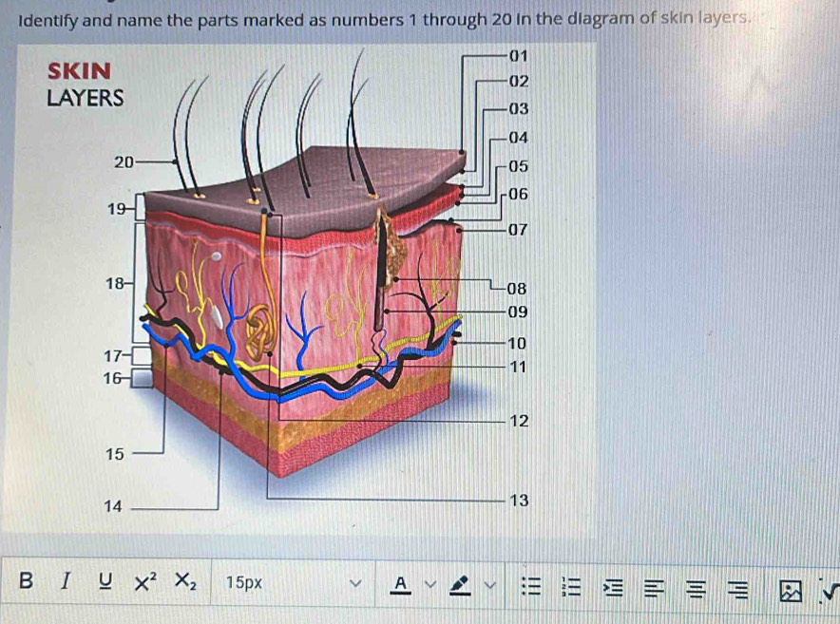This screenshot has width=840, height=624.
Task: Click label 08 on the diagram
Action: click(517, 289)
